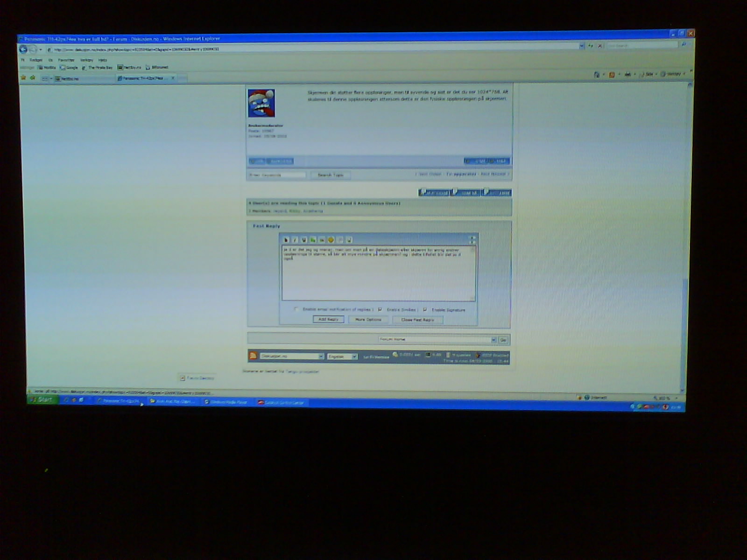Toggle the Enable Signature checkbox

(x=425, y=309)
